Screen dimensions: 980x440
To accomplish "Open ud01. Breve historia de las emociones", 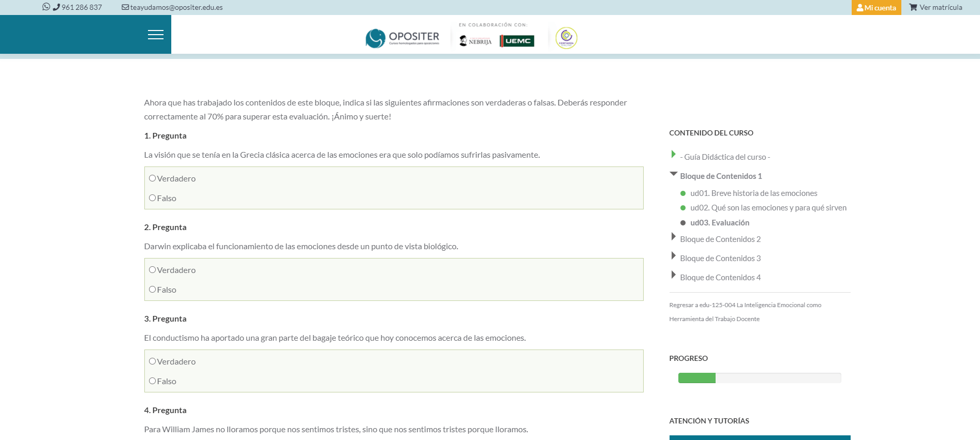I will click(753, 193).
